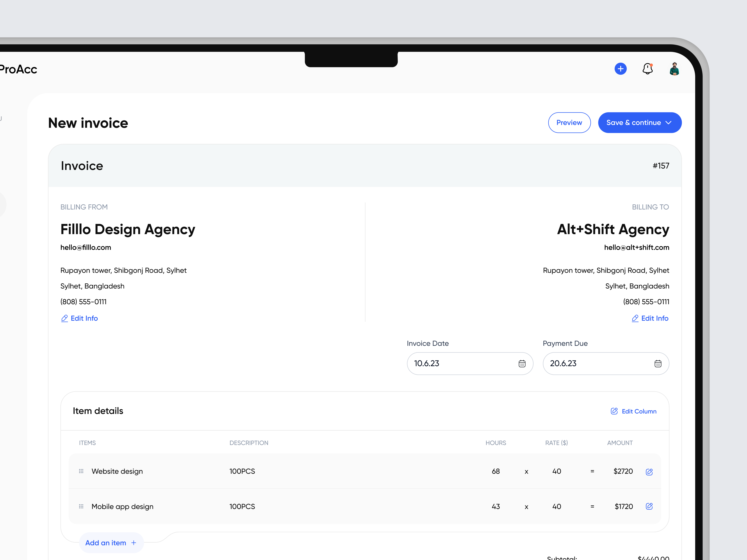The height and width of the screenshot is (560, 747).
Task: Click the ProAcc logo
Action: click(18, 69)
